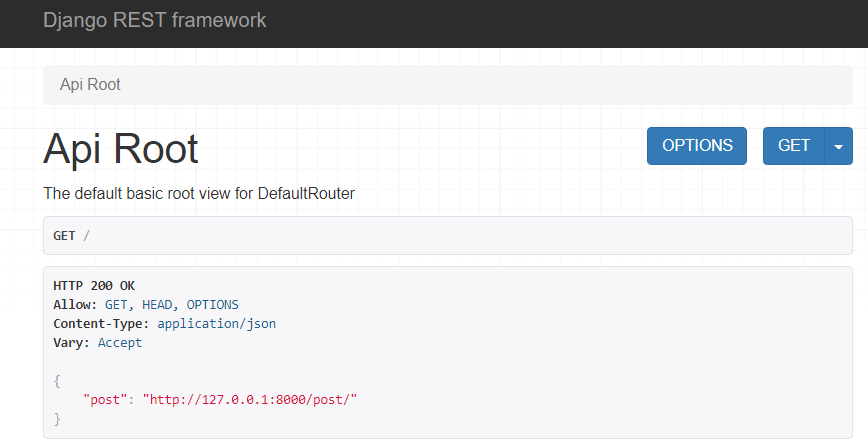Screen dimensions: 868x446
Task: Click the GET request button
Action: click(794, 146)
